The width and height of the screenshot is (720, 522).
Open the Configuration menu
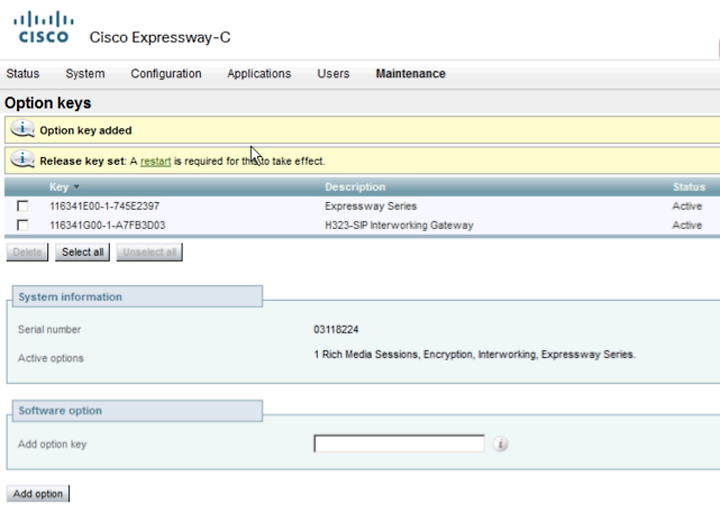[x=166, y=73]
